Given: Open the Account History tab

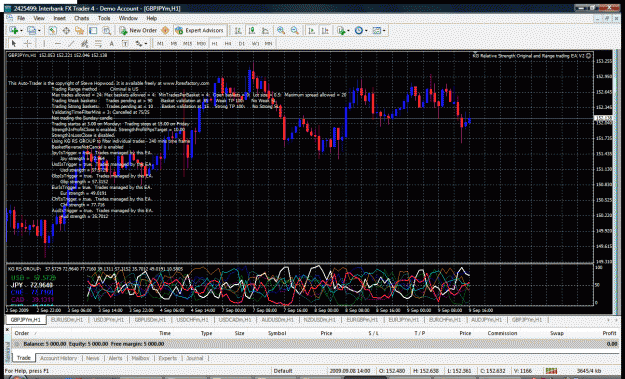Looking at the screenshot, I should [59, 358].
